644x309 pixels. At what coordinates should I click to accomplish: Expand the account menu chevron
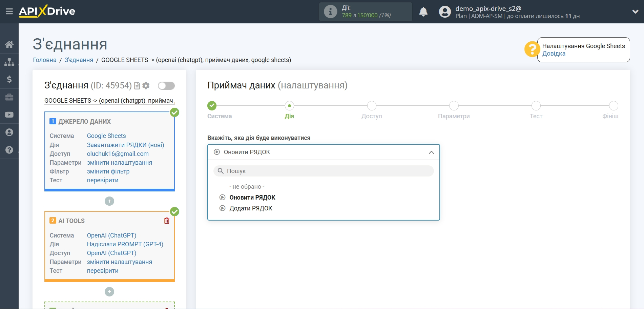635,12
